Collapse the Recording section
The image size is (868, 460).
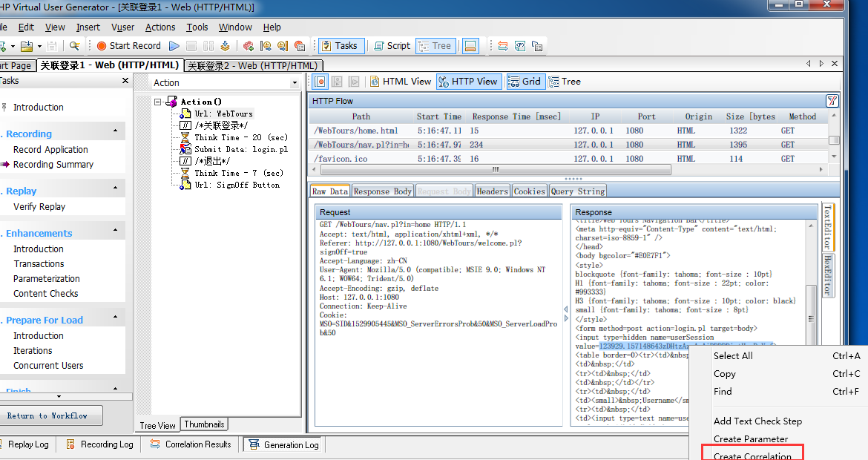click(x=115, y=131)
